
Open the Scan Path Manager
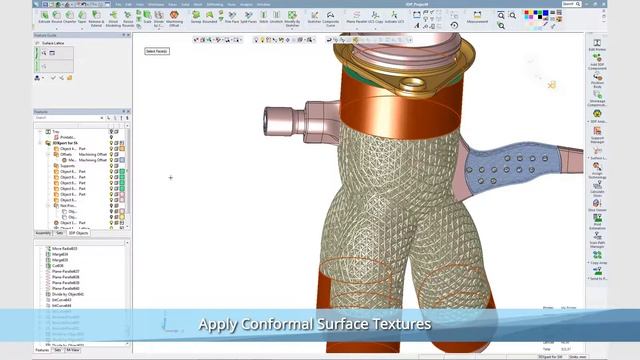(x=597, y=240)
